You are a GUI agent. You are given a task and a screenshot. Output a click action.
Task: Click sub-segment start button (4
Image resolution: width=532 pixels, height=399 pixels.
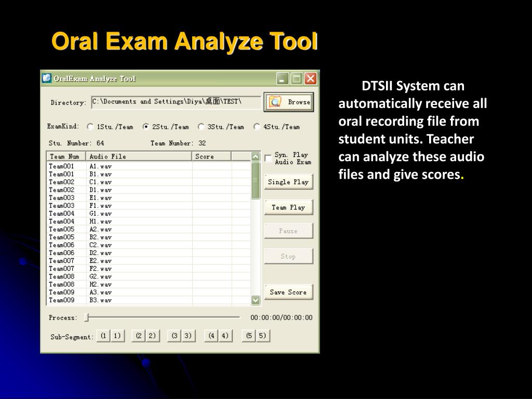pyautogui.click(x=211, y=336)
